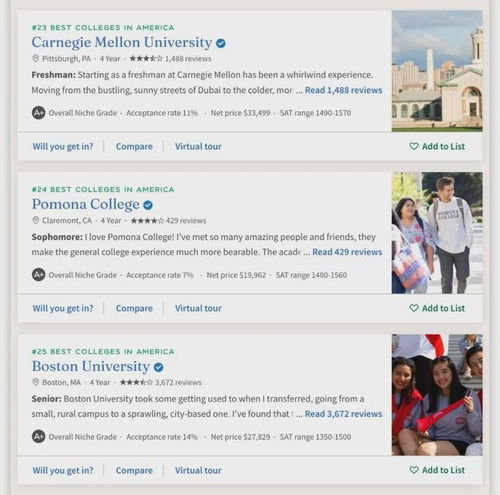This screenshot has width=500, height=495.
Task: Click Will you get in? under Pomona College
Action: [x=63, y=308]
